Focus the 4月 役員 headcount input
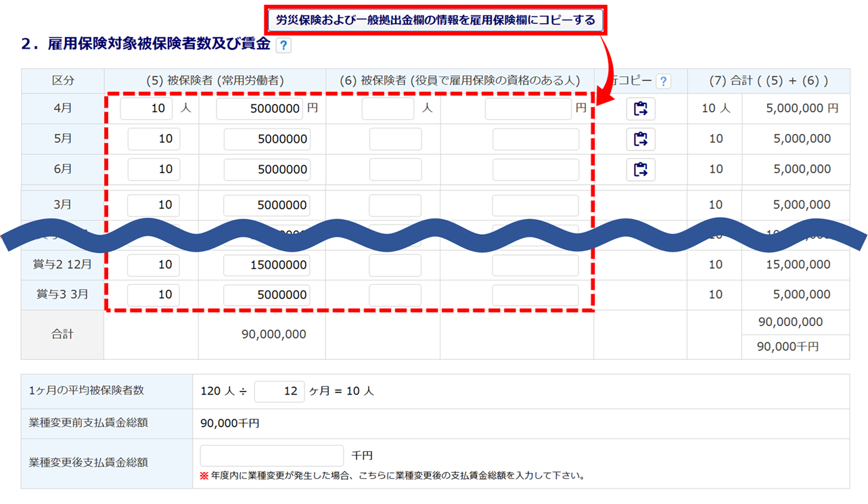 click(388, 109)
